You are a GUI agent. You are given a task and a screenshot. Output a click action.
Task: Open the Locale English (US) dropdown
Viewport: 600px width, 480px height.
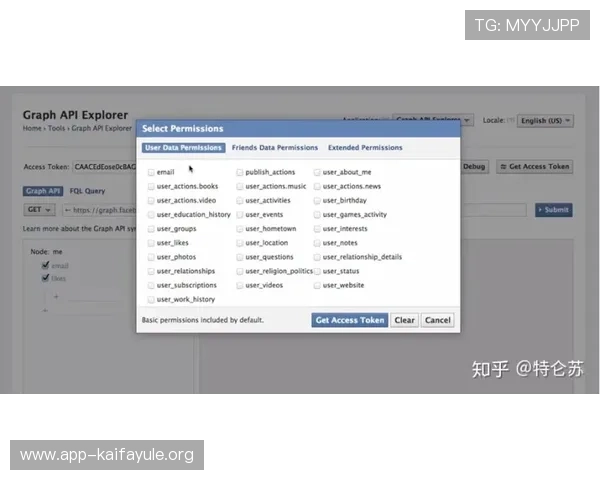(545, 121)
